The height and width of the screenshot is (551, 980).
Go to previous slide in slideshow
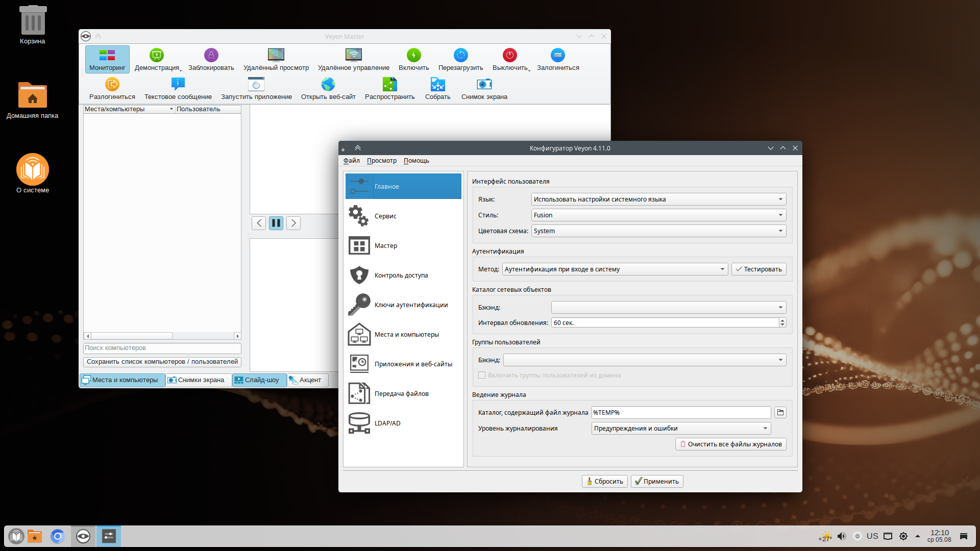pos(259,223)
